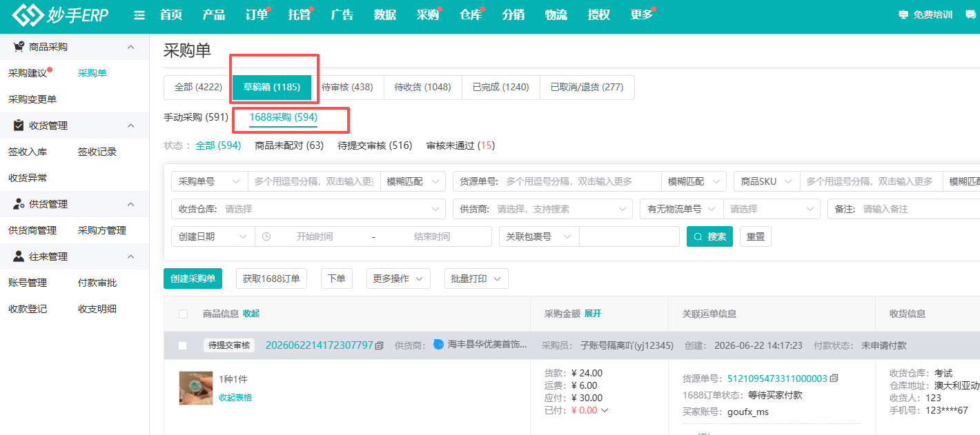Click the 妙手ERP logo

(61, 14)
